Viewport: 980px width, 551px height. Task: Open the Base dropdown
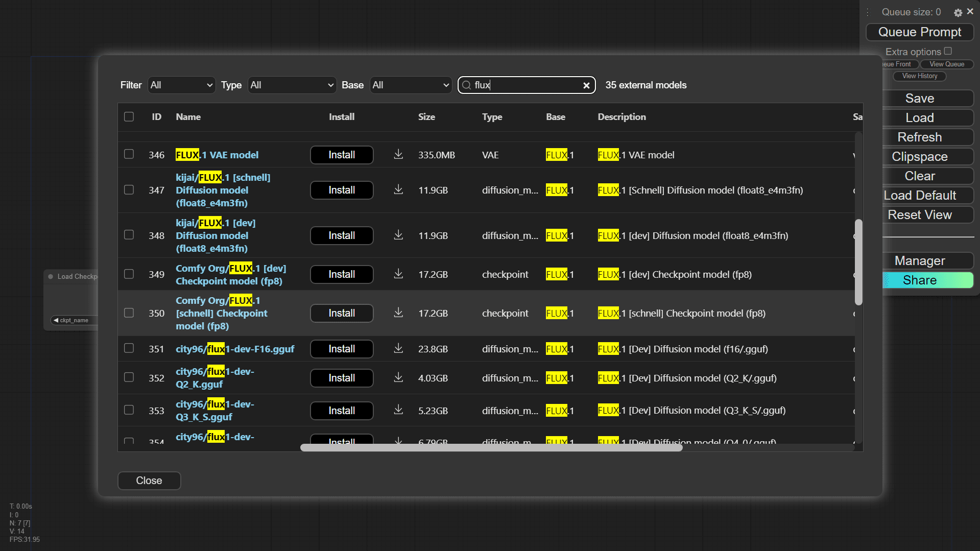(411, 85)
